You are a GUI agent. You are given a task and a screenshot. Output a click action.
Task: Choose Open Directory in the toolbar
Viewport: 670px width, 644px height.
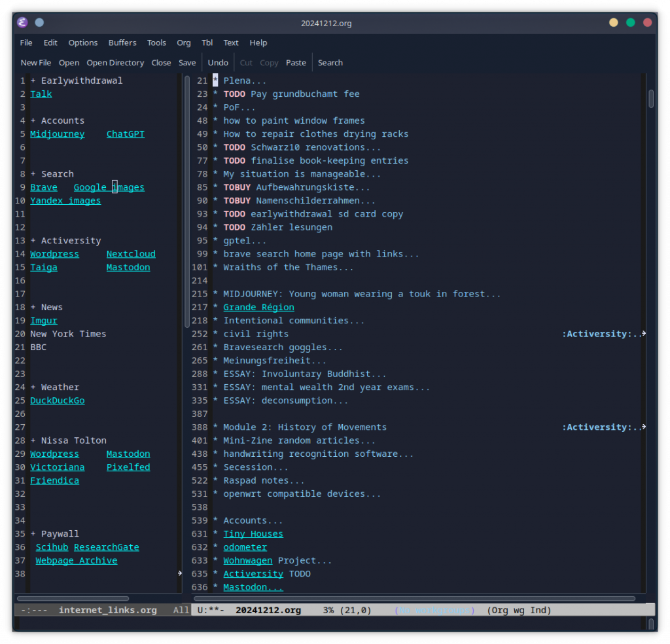point(115,63)
